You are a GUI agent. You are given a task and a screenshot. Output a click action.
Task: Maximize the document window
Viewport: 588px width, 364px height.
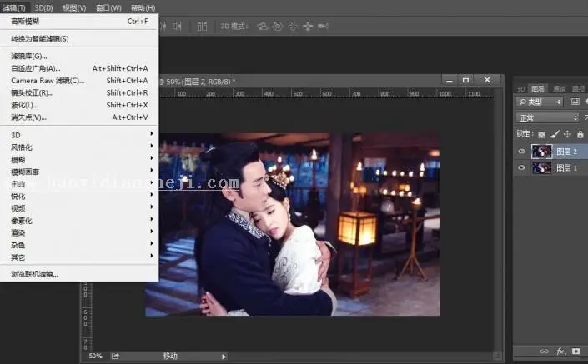(465, 80)
